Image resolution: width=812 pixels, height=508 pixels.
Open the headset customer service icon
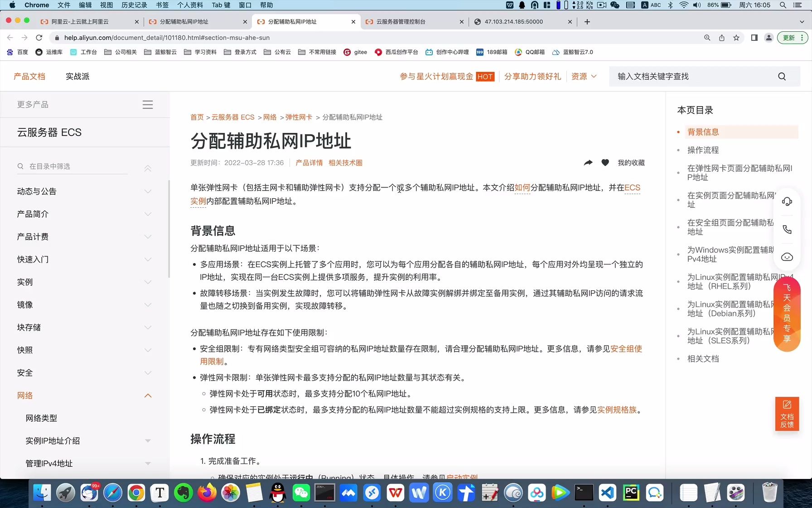coord(787,201)
